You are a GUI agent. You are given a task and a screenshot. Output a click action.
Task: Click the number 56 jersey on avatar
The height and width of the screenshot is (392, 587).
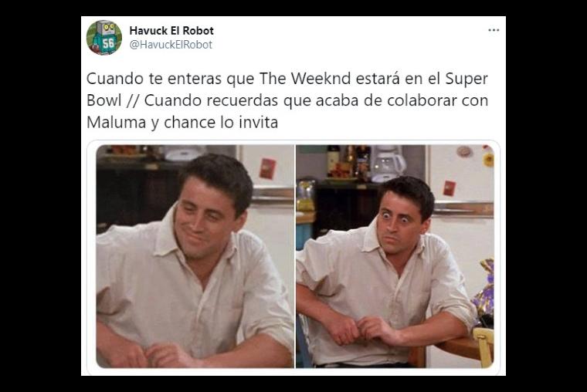click(x=108, y=44)
